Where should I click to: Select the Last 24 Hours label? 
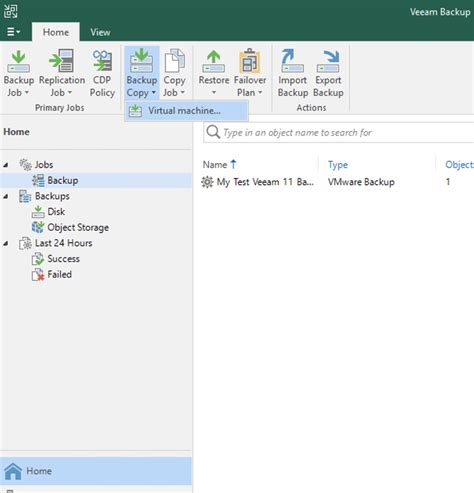click(x=64, y=243)
